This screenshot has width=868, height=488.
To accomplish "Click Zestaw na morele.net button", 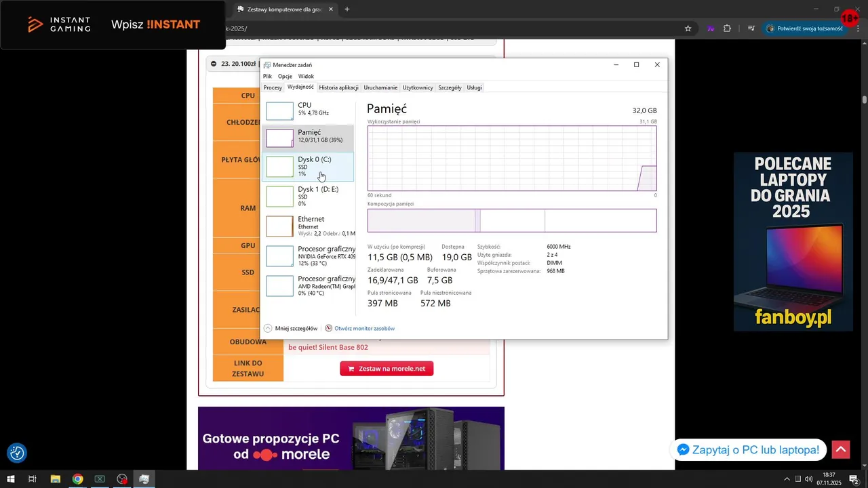I will [x=387, y=369].
